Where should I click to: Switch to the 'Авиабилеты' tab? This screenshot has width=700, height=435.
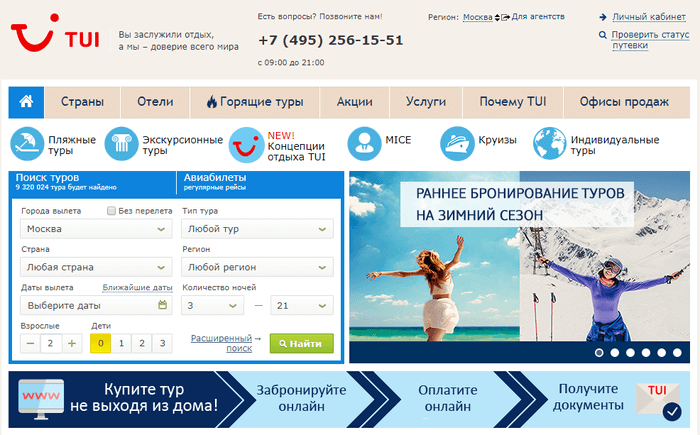pos(215,178)
